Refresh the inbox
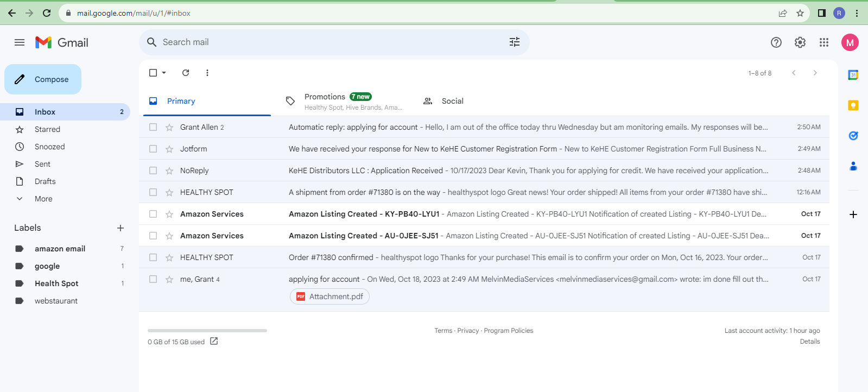Screen dimensions: 868x392 coord(186,73)
